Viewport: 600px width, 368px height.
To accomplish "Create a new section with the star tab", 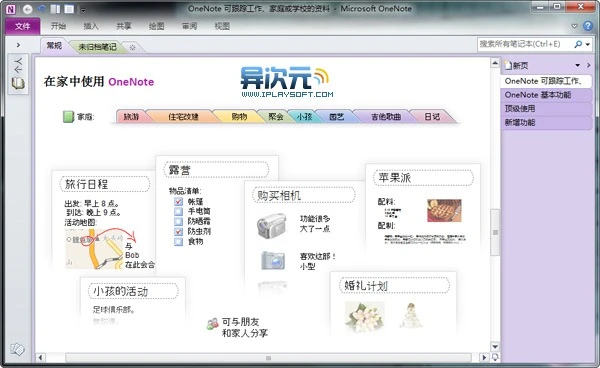I will coord(132,47).
